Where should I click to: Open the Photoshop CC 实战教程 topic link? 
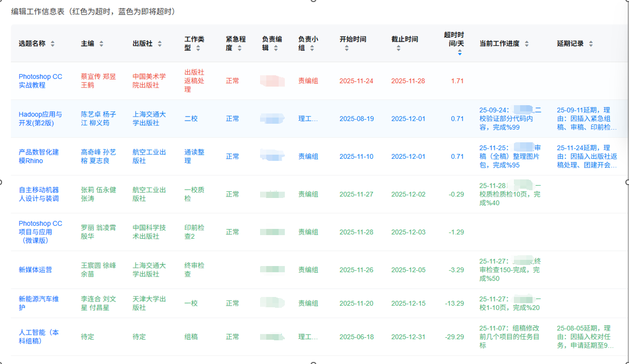pos(40,81)
